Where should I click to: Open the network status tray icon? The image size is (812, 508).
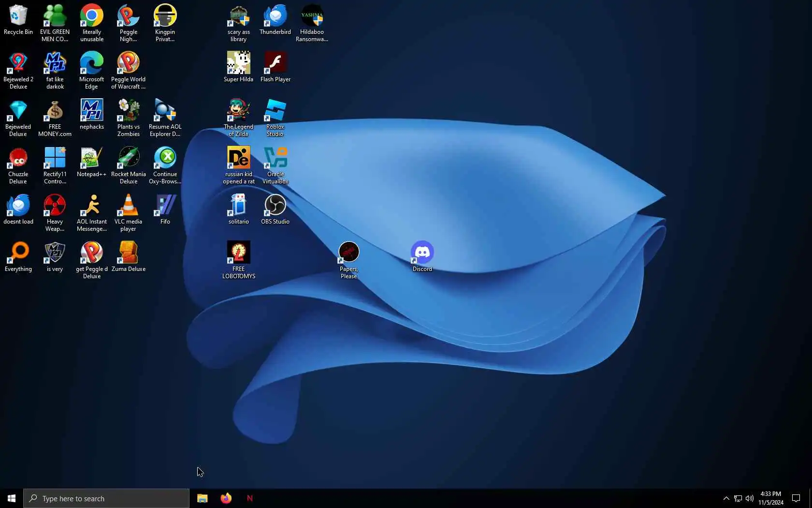pyautogui.click(x=738, y=498)
